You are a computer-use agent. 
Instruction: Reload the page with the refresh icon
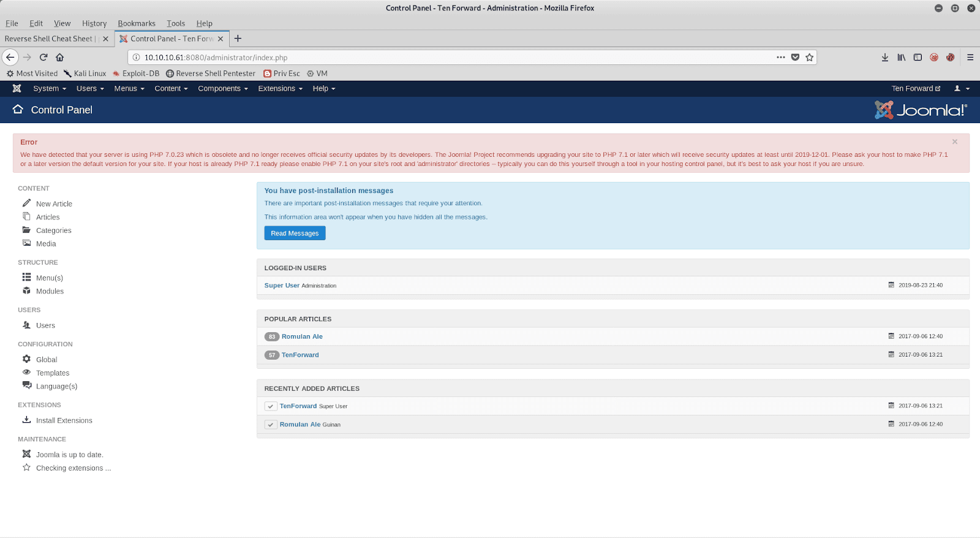[x=43, y=57]
